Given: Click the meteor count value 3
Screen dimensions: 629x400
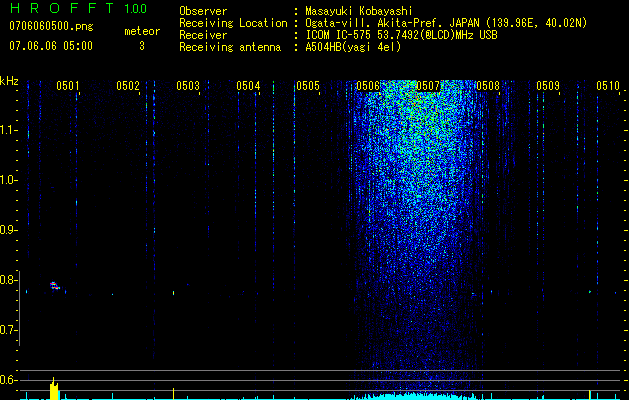Looking at the screenshot, I should [x=142, y=46].
